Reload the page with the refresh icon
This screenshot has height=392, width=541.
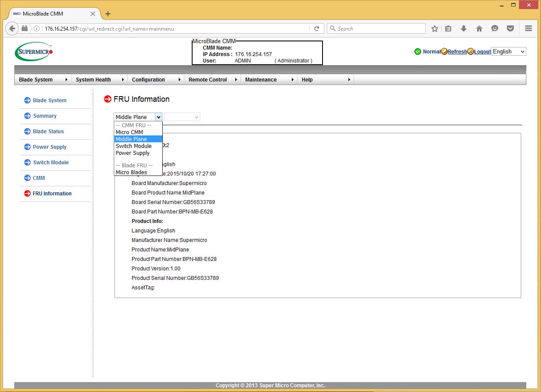tap(316, 28)
